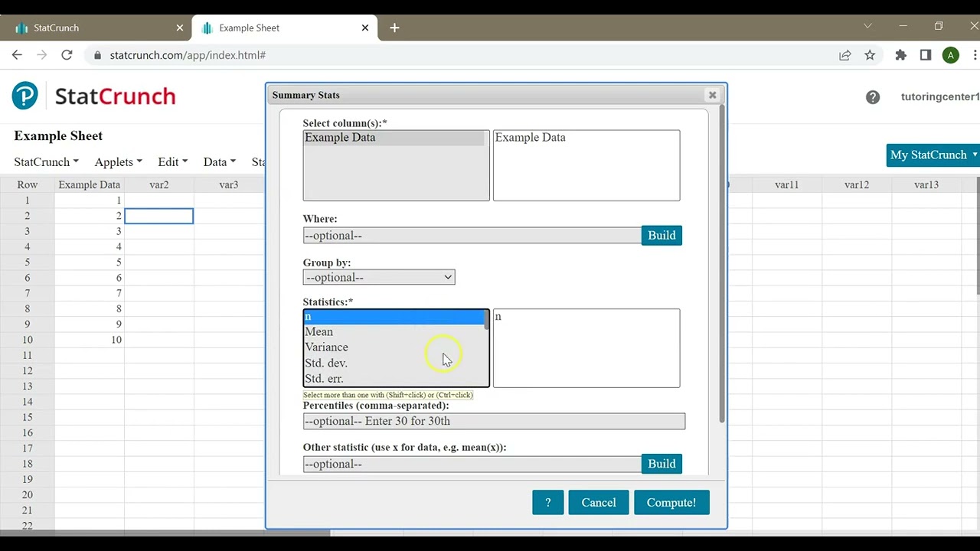Click the StatCrunch logo text

(116, 96)
